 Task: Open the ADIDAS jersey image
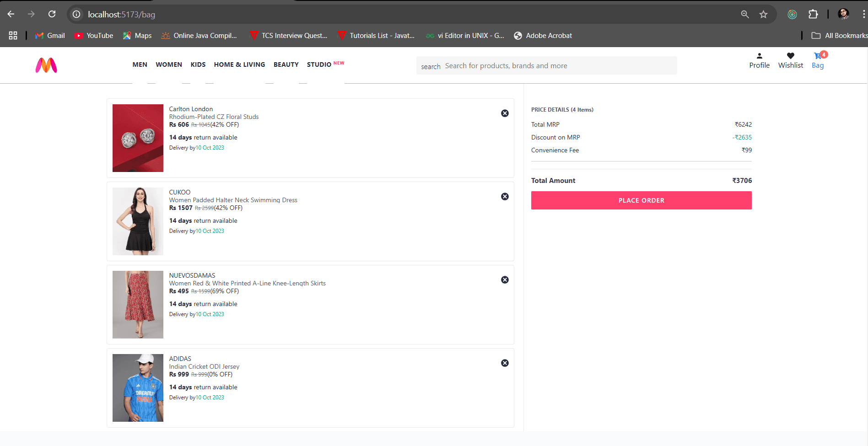point(138,388)
